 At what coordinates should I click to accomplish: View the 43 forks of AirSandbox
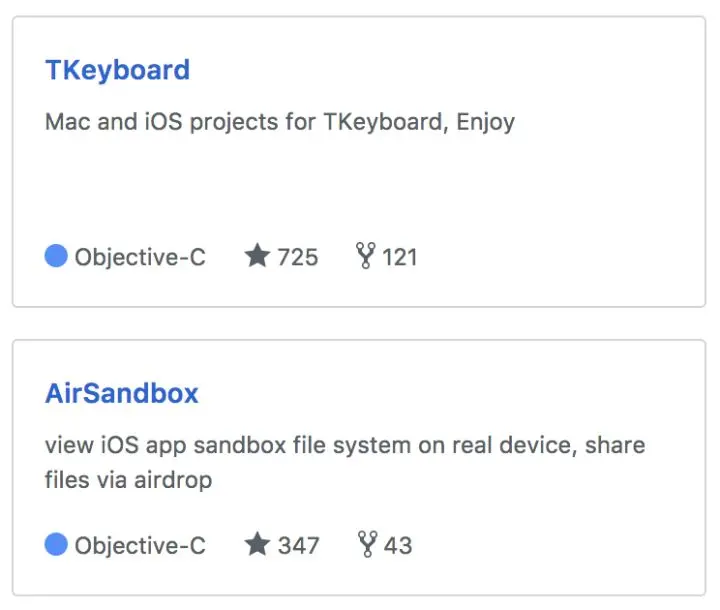click(x=398, y=546)
